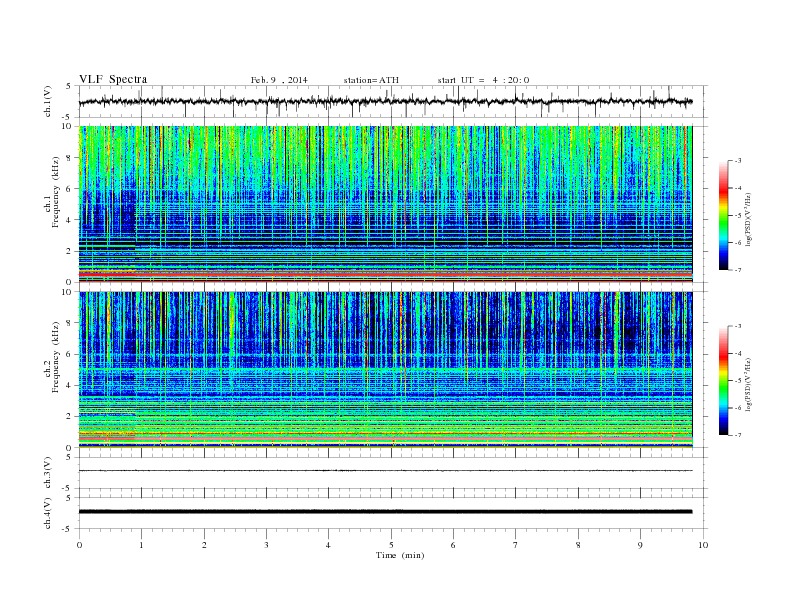The image size is (792, 612).
Task: Click the thin ch.3 voltage trace
Action: [x=385, y=471]
